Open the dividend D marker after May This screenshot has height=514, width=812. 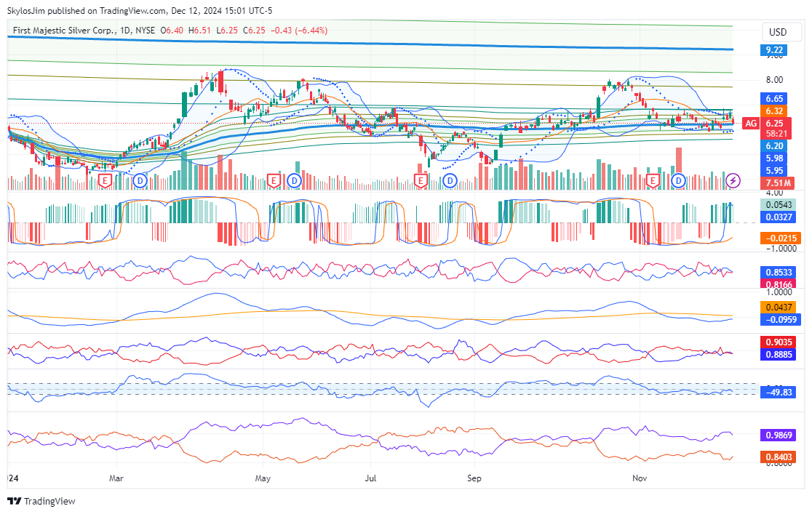coord(294,180)
